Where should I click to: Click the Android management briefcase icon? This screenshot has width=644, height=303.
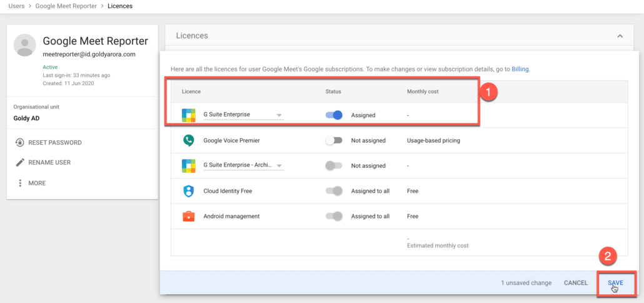(189, 216)
